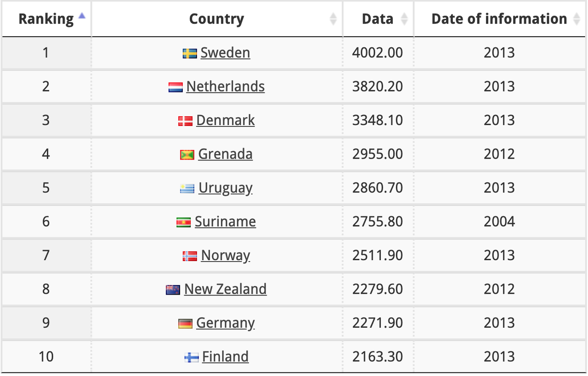The width and height of the screenshot is (588, 376).
Task: Click the Denmark flag icon
Action: (x=185, y=121)
